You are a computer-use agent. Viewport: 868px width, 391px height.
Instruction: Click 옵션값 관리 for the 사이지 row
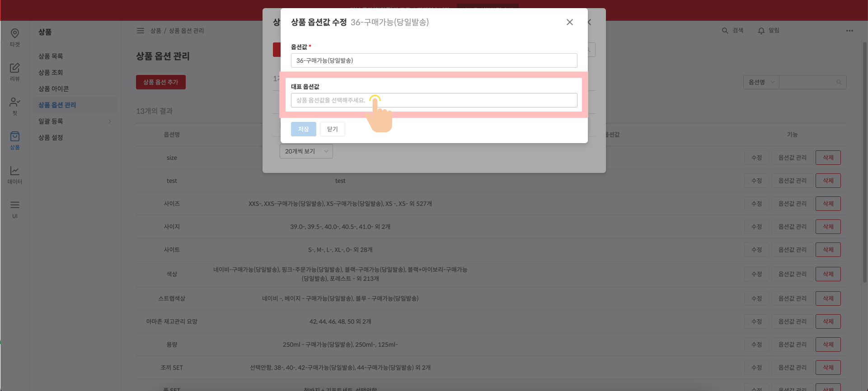[x=793, y=227]
